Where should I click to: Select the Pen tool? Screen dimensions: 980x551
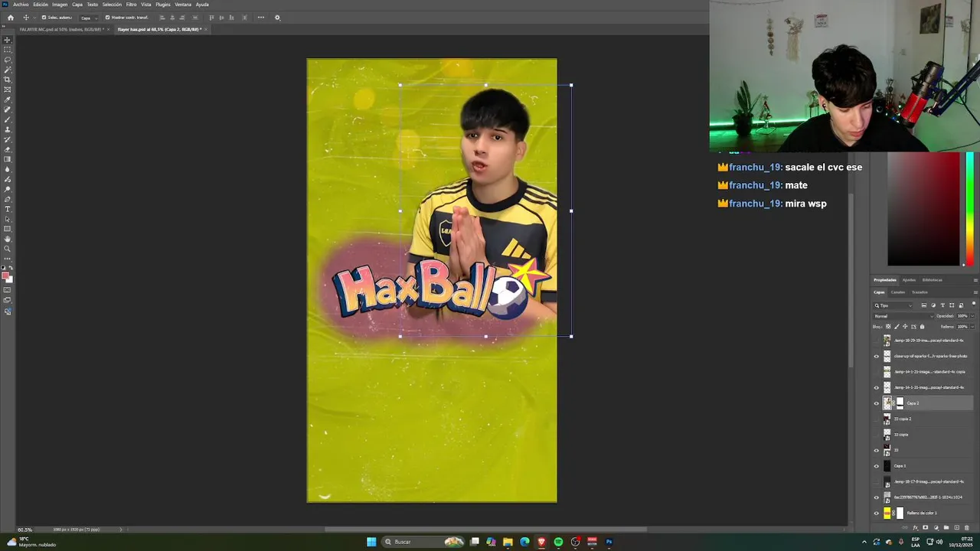point(8,199)
